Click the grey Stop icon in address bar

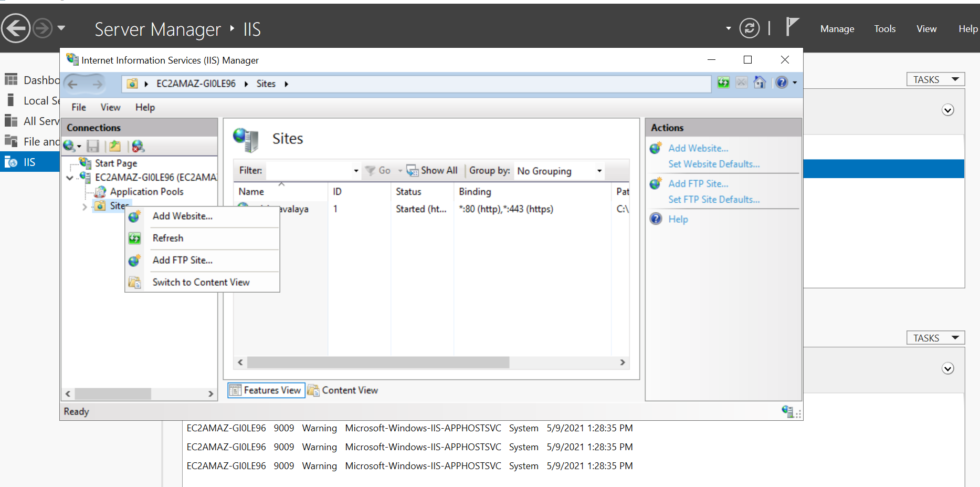pos(742,82)
